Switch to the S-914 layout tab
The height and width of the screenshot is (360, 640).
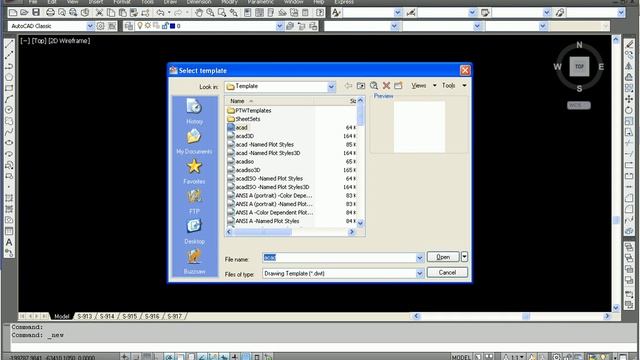(x=107, y=316)
